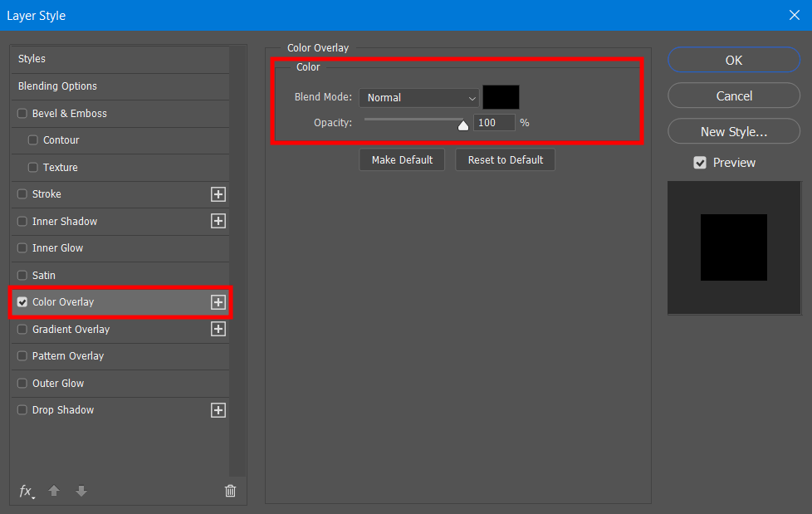Viewport: 812px width, 514px height.
Task: Tick the Inner Shadow checkbox
Action: [22, 221]
